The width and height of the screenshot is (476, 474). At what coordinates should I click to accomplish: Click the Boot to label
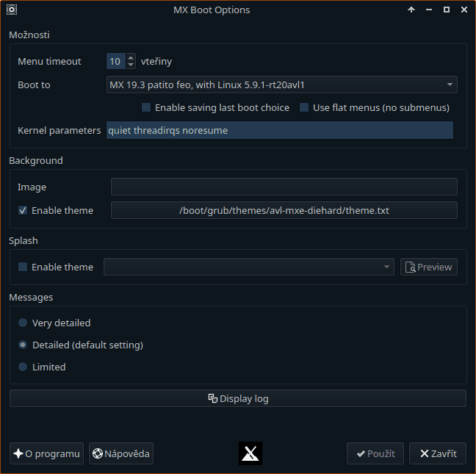pyautogui.click(x=34, y=85)
